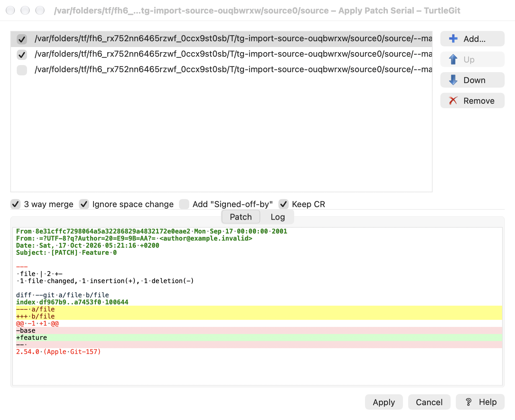
Task: Click the blue up arrow icon
Action: point(453,59)
